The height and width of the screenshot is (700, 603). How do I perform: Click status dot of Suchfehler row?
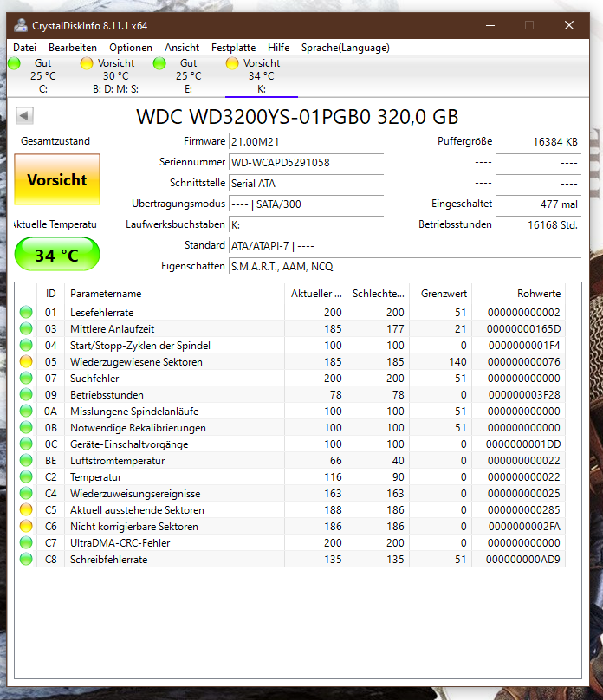(x=26, y=378)
